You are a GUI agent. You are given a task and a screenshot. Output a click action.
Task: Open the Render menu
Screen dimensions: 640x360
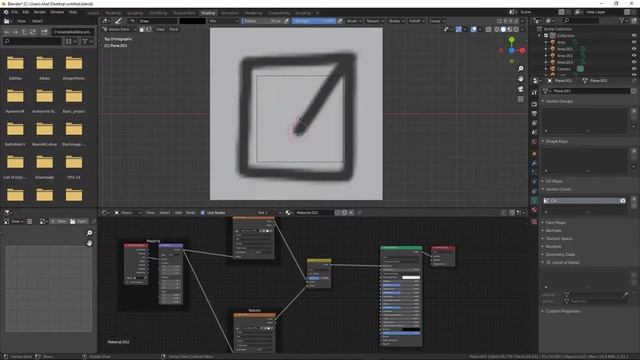pos(40,12)
